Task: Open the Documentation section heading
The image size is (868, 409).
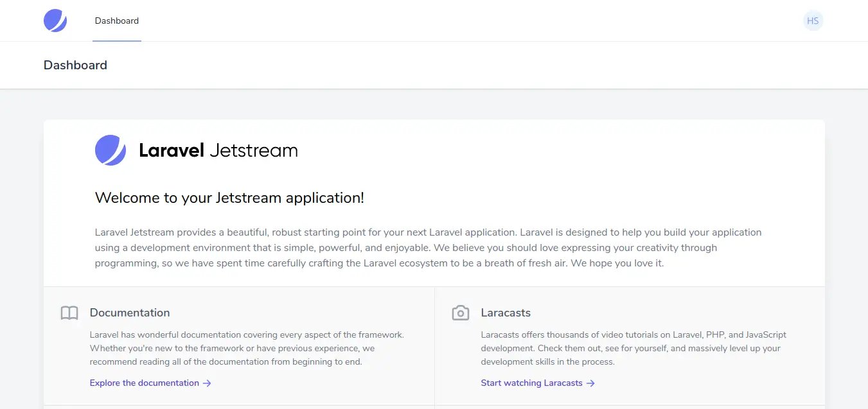Action: [x=130, y=313]
